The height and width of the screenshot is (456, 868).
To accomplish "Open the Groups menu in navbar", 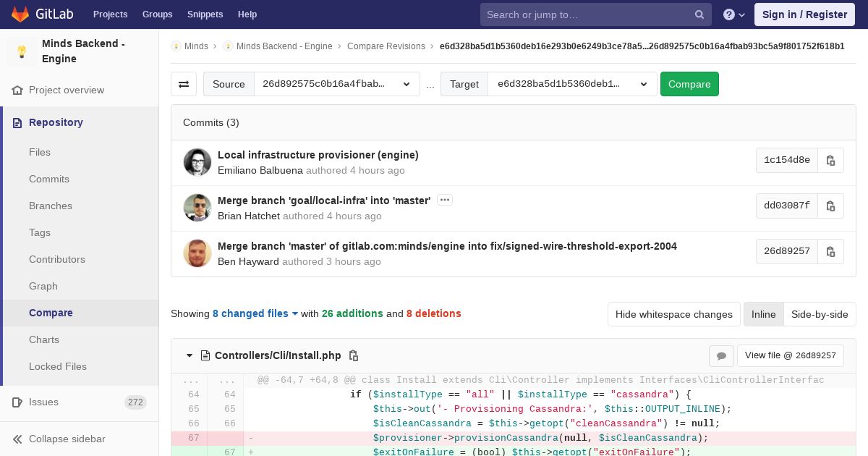I will point(157,14).
